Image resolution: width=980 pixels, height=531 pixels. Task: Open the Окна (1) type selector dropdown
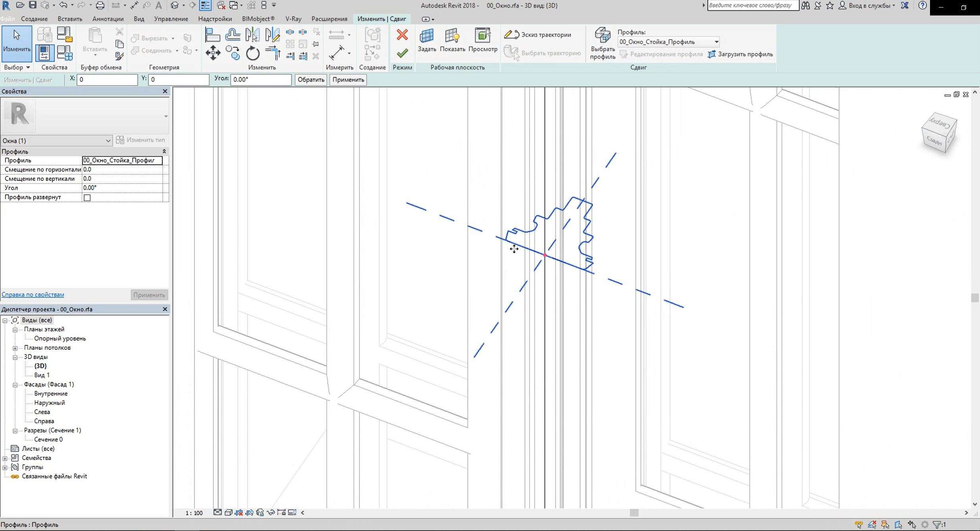tap(108, 141)
